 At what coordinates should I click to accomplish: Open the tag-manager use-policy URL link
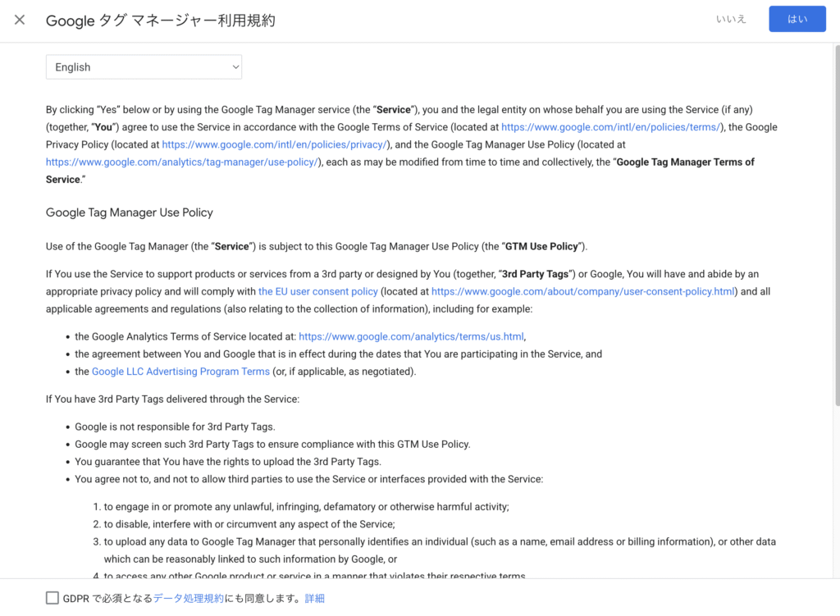point(182,162)
